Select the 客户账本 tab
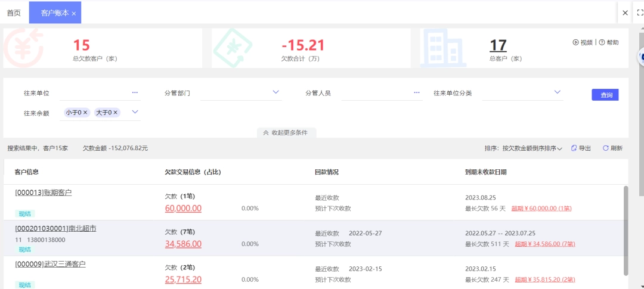This screenshot has height=289, width=644. coord(55,13)
